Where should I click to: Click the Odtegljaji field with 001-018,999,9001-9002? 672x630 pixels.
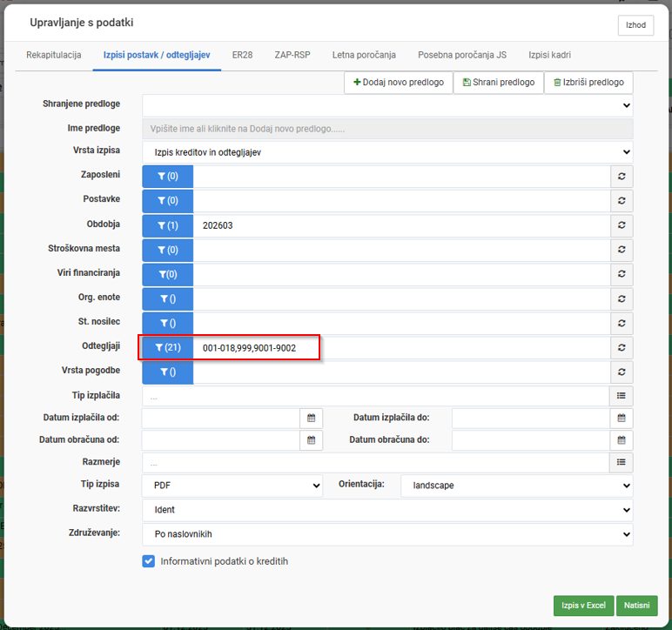[401, 347]
